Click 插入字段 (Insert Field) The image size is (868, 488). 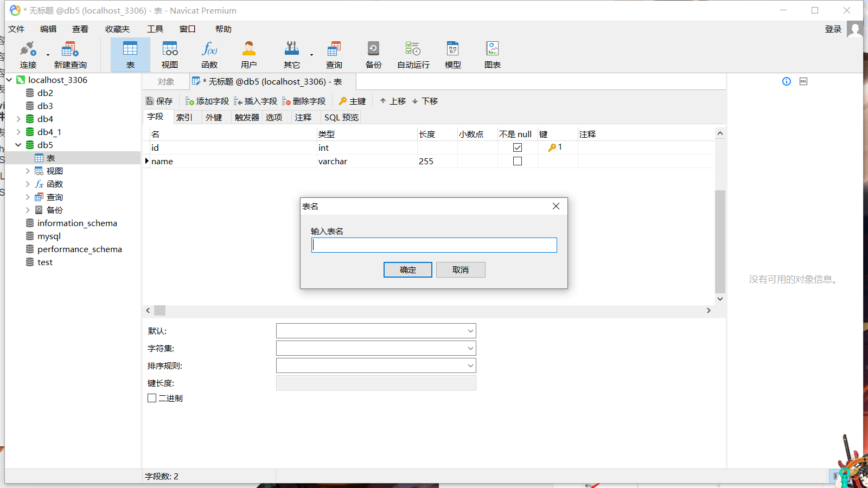[256, 101]
